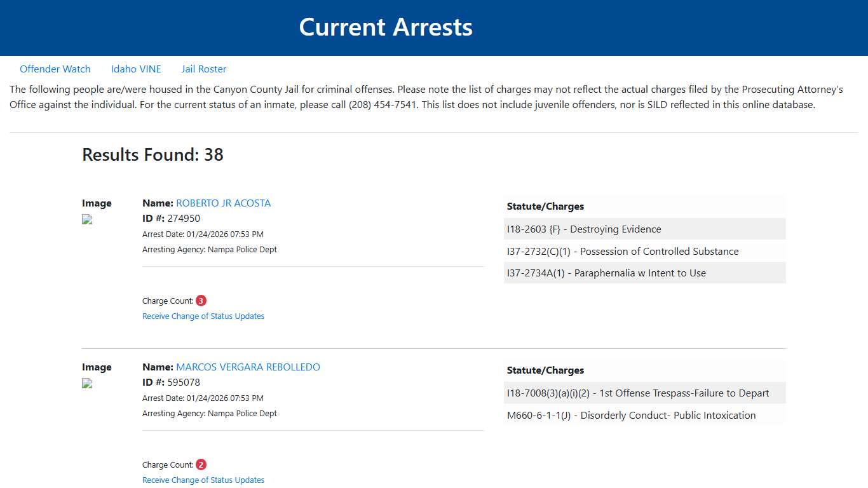Click the broken image icon for ROBERTO JR ACOSTA
Image resolution: width=868 pixels, height=488 pixels.
[x=86, y=219]
